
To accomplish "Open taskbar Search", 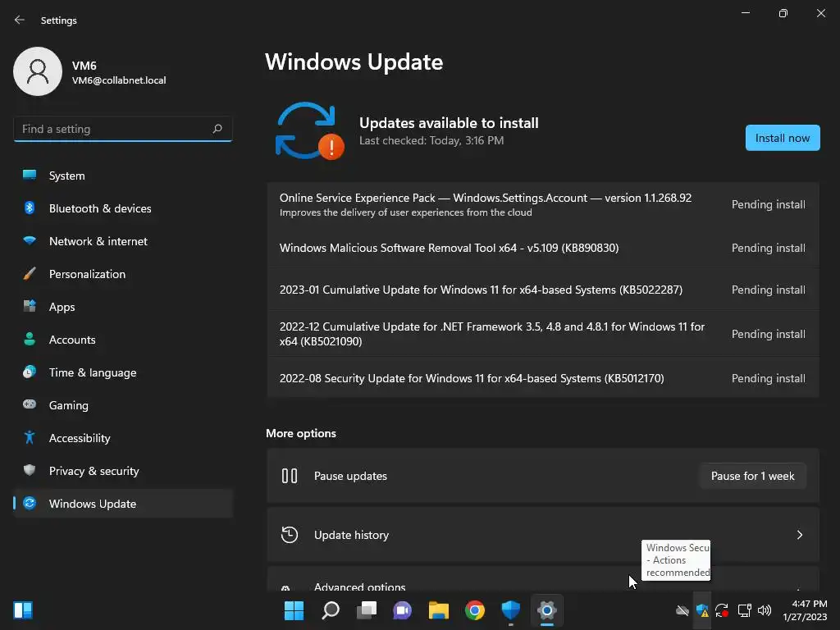I will (x=330, y=610).
